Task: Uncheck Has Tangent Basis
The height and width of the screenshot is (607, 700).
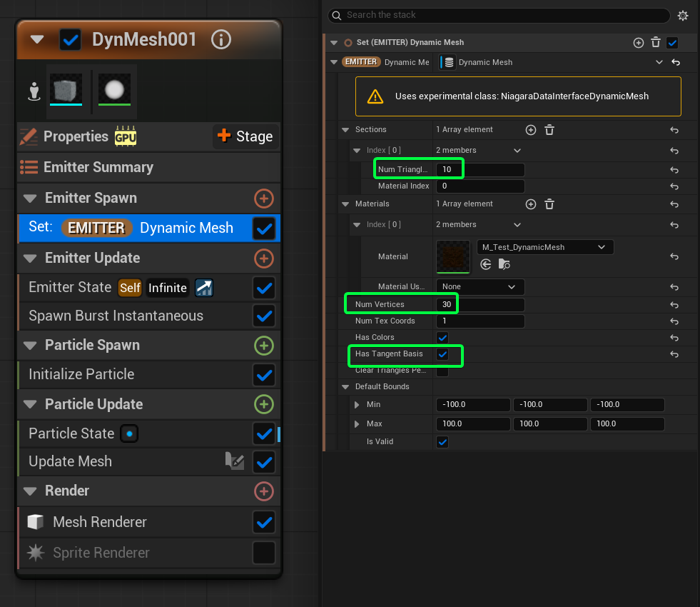Action: pos(442,354)
